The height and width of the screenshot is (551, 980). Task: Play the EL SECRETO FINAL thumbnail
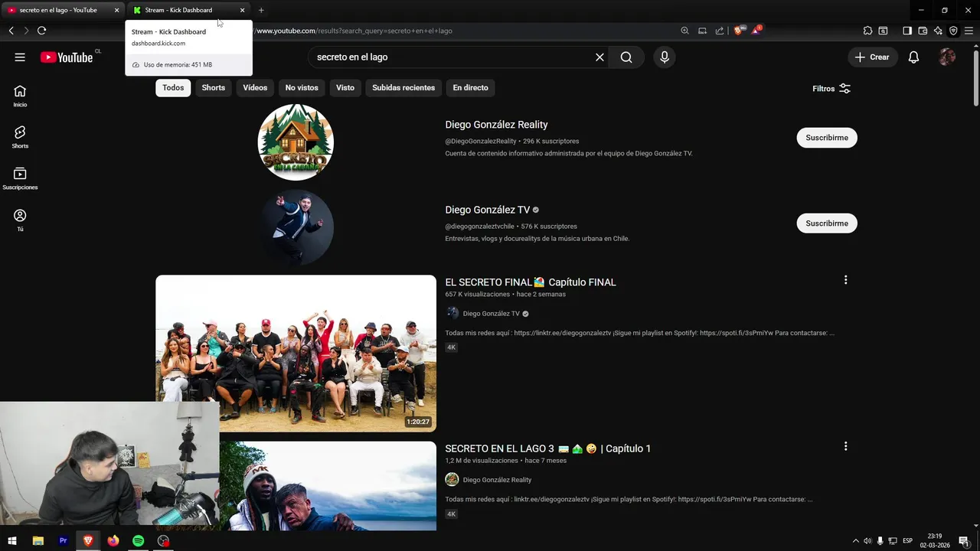tap(296, 354)
